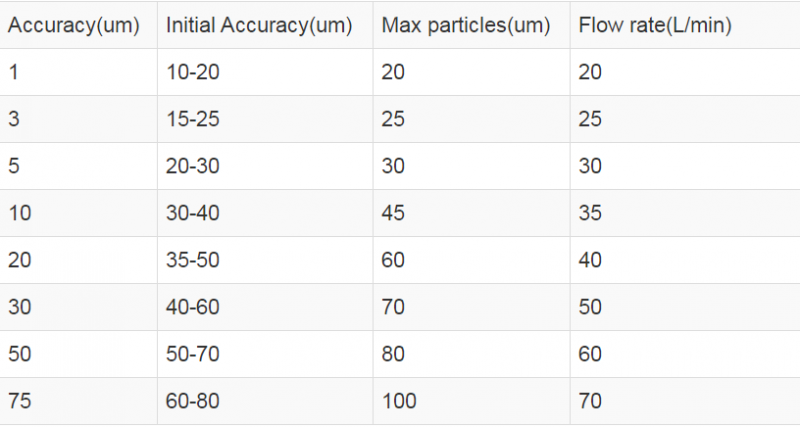The height and width of the screenshot is (427, 800).
Task: Select the 45 max particles cell
Action: [x=394, y=213]
